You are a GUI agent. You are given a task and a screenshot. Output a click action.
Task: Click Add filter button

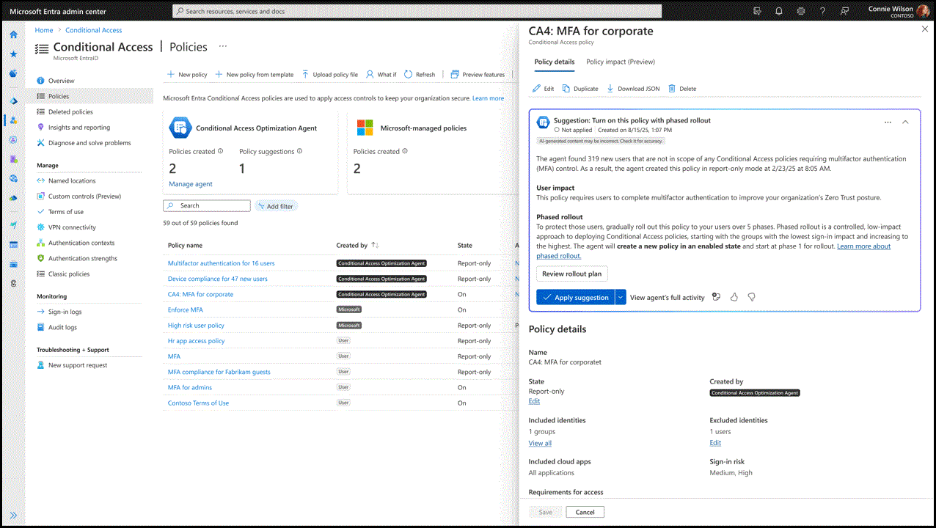[x=276, y=206]
